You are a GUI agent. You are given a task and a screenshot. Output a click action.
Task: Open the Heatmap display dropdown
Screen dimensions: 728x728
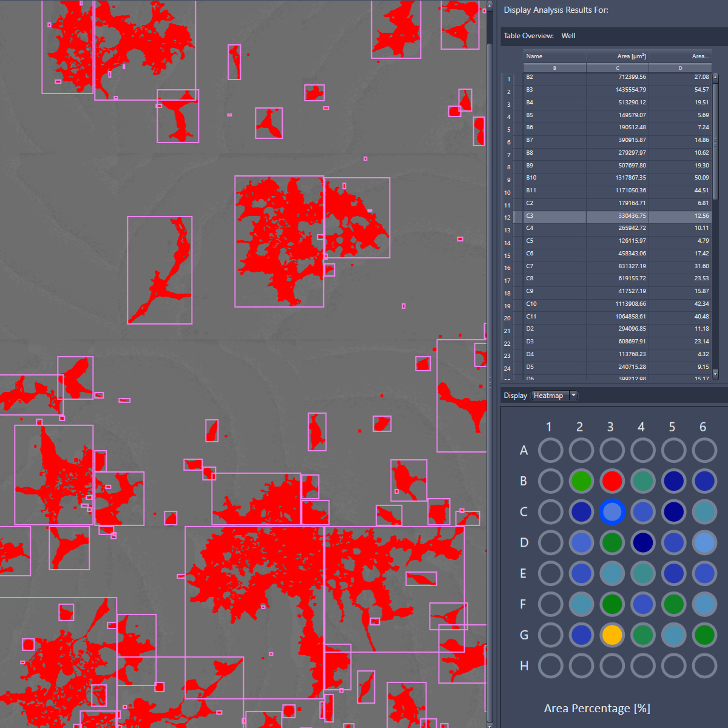click(x=554, y=396)
